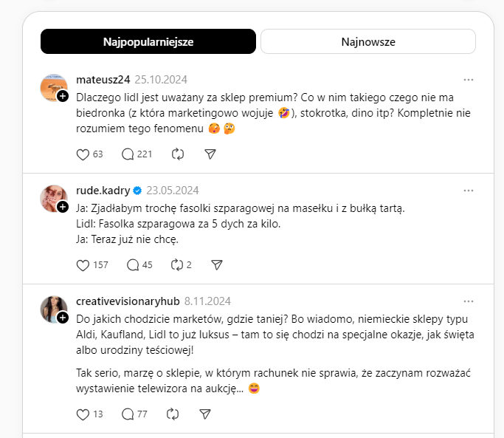Image resolution: width=504 pixels, height=438 pixels.
Task: Like the rude.kadry post
Action: pyautogui.click(x=83, y=265)
